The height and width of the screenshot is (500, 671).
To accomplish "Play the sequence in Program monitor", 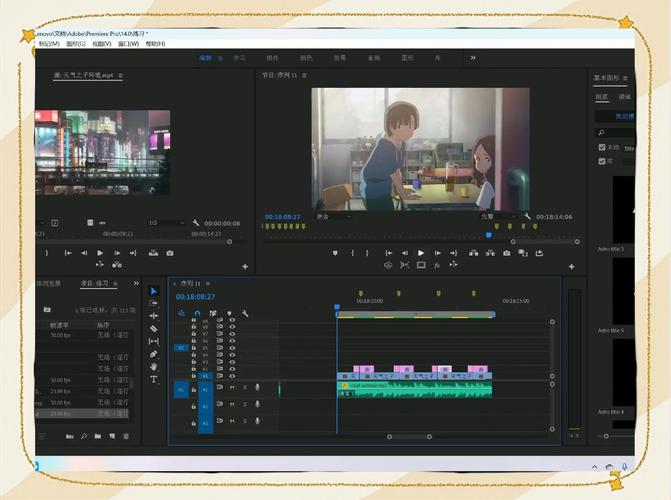I will [x=421, y=253].
